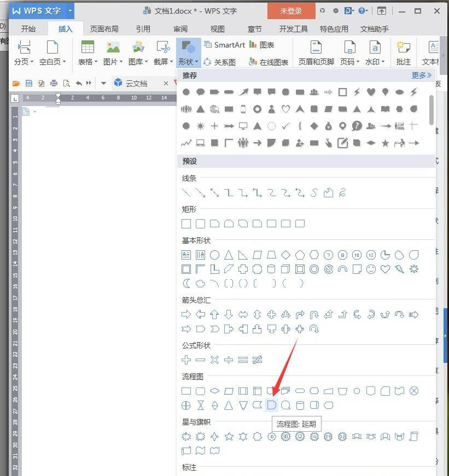Click the shapes panel scrollbar
449x476 pixels.
[x=431, y=110]
